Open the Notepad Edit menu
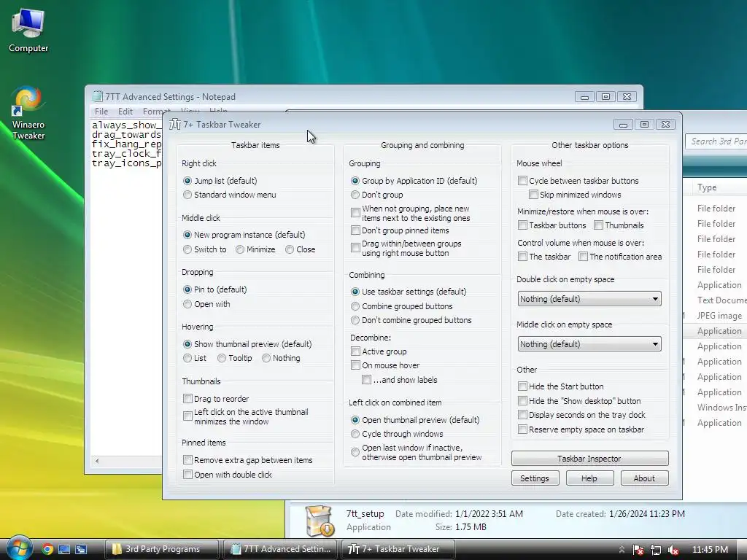The width and height of the screenshot is (747, 560). pyautogui.click(x=125, y=112)
